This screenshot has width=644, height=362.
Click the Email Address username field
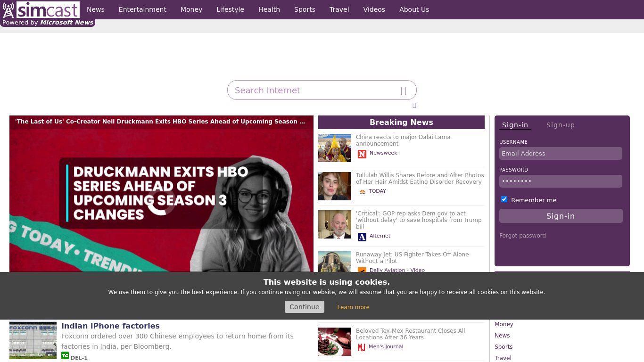(x=561, y=153)
